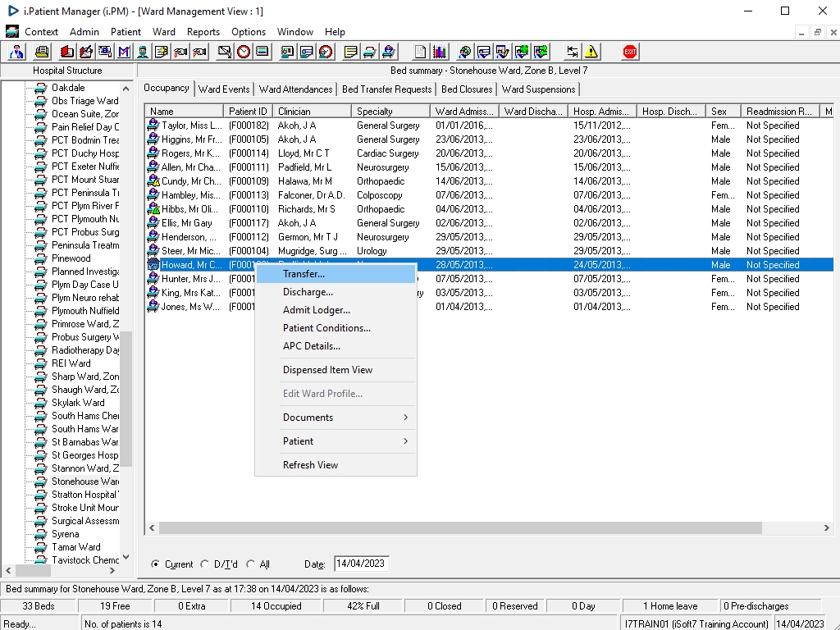Click the application icon left of Context menu
The height and width of the screenshot is (630, 840).
coord(11,32)
